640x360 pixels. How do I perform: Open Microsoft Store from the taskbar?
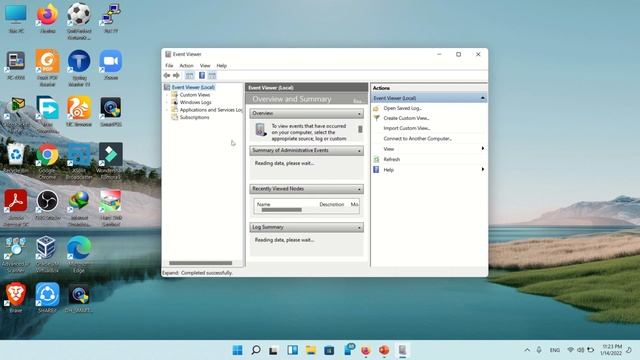coord(329,350)
